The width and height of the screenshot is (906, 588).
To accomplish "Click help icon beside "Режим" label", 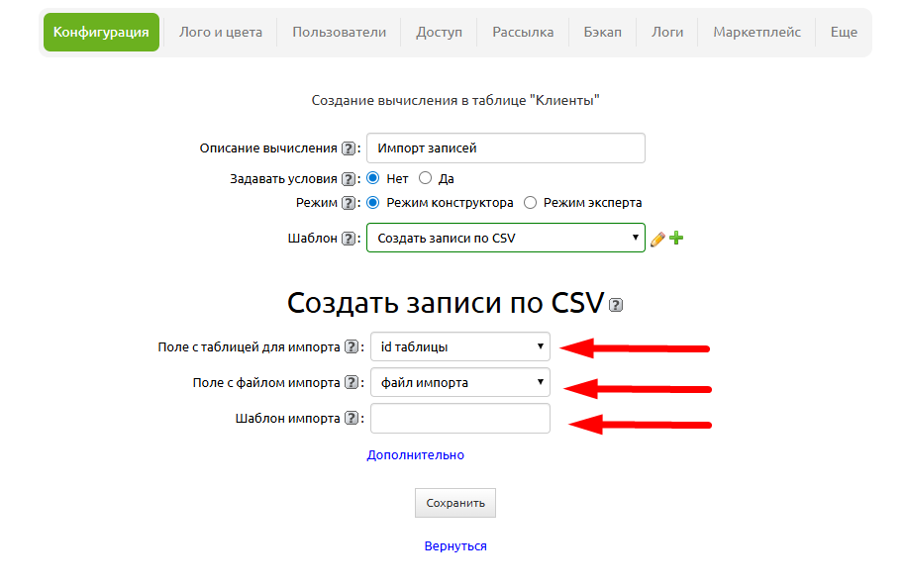I will (x=349, y=203).
